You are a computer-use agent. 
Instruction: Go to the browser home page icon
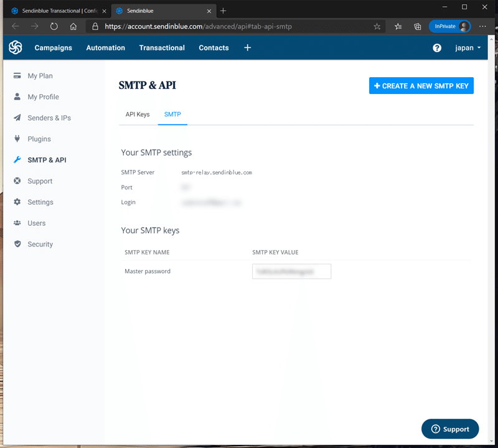[x=73, y=26]
